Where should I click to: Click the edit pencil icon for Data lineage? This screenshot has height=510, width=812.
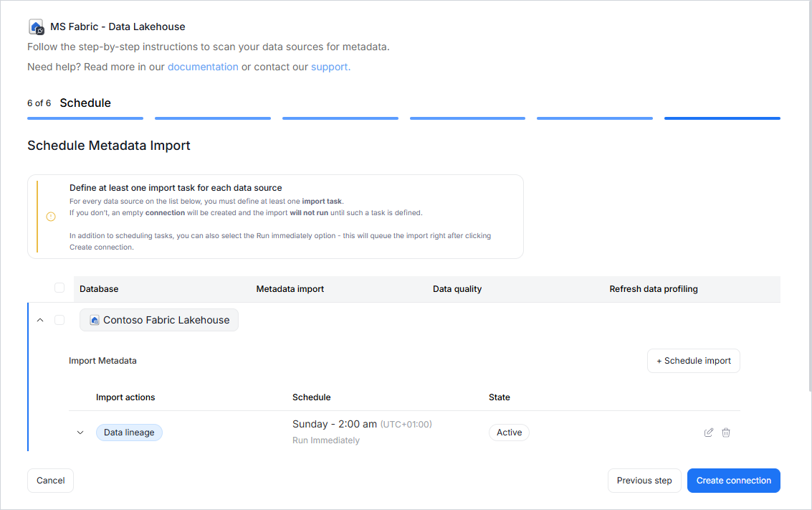(709, 433)
